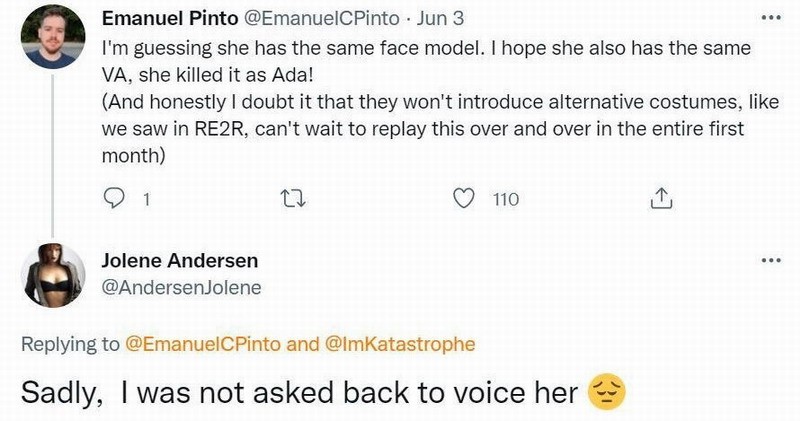This screenshot has height=421, width=800.
Task: Click the pensive face emoji
Action: pyautogui.click(x=608, y=391)
